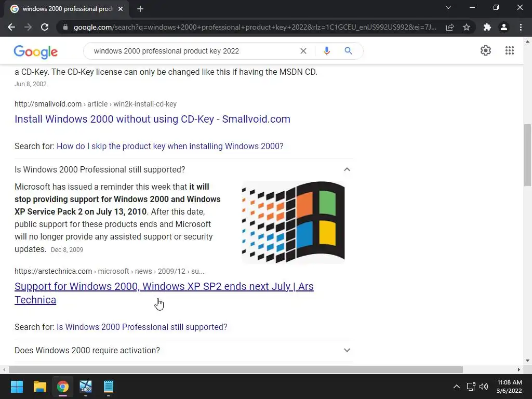Click in the Google search box
Screen dimensions: 532x399
(194, 51)
